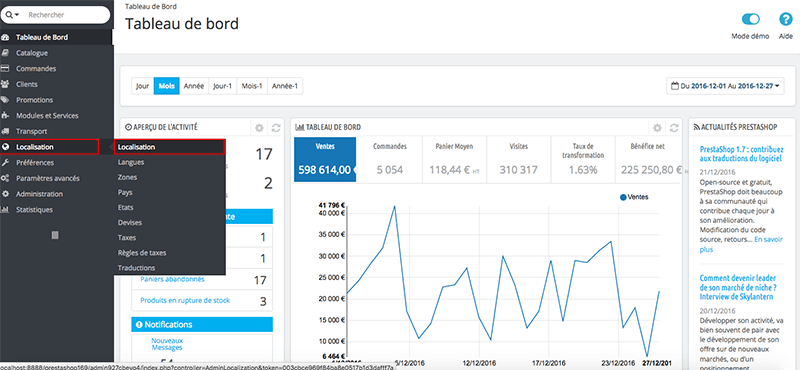Collapse sidebar using the bars icon
This screenshot has width=800, height=370.
[x=56, y=235]
